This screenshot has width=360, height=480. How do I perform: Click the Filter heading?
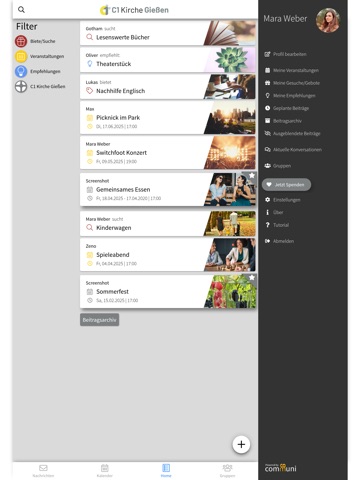pos(27,26)
